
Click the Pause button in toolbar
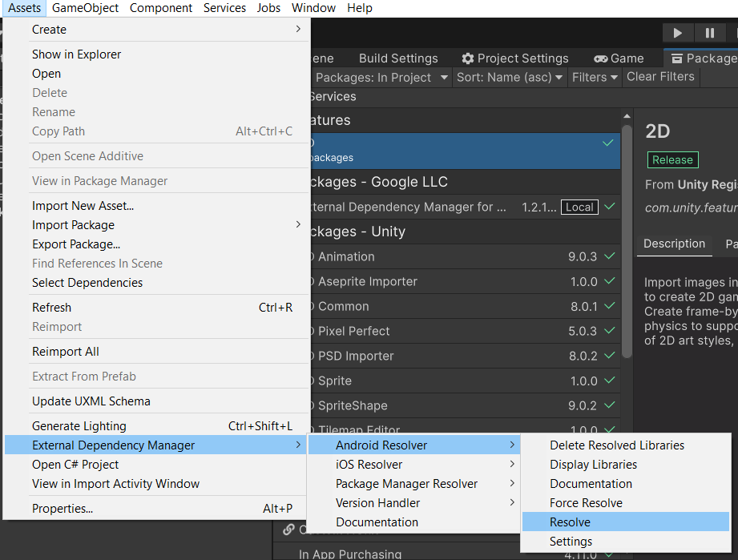(709, 33)
